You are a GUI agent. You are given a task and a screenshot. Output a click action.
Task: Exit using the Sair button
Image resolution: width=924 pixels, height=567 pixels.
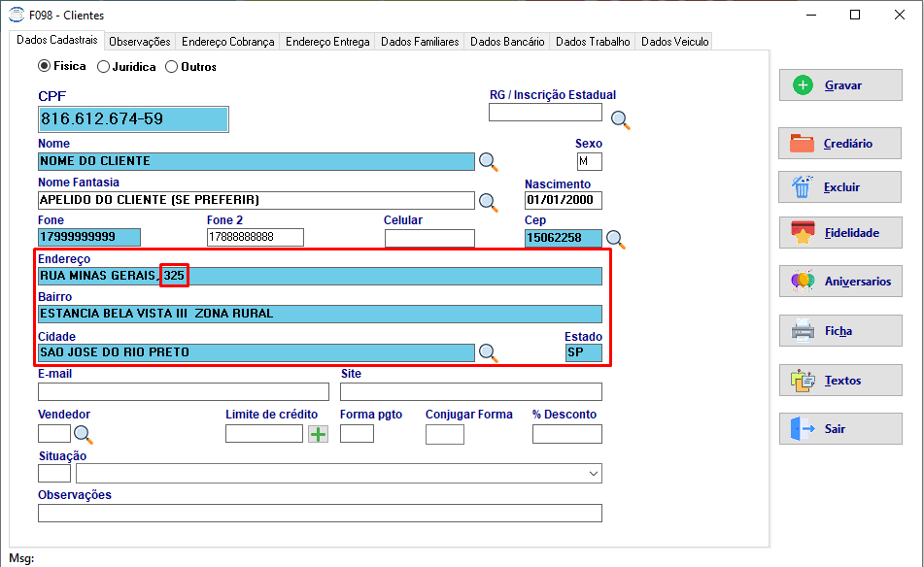click(x=840, y=428)
